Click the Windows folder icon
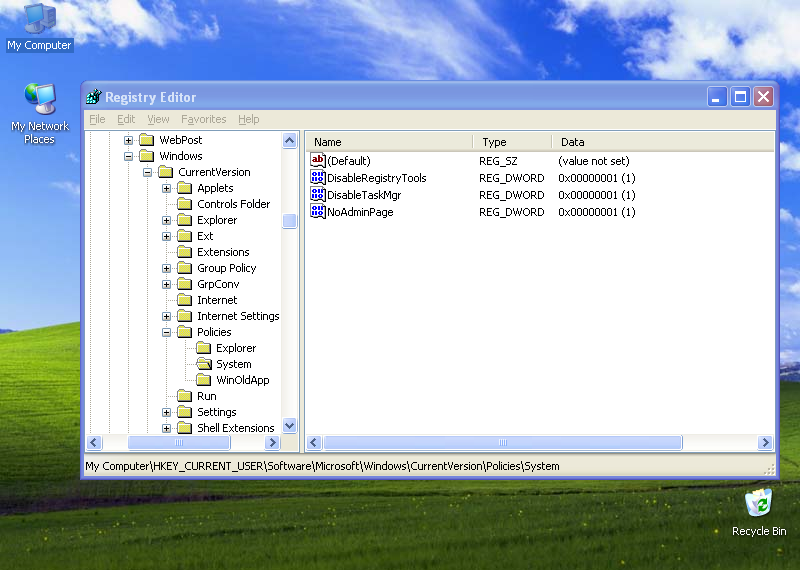The image size is (800, 570). tap(147, 156)
